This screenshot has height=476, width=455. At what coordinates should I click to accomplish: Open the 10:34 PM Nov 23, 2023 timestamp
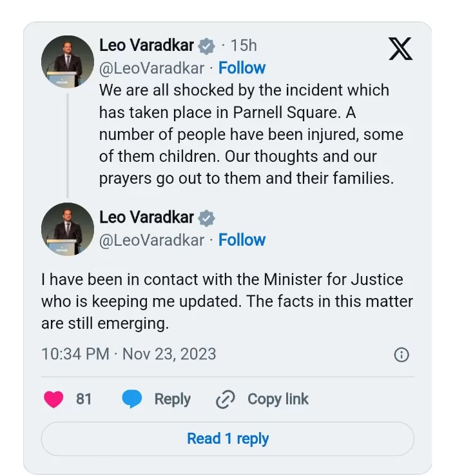(128, 354)
